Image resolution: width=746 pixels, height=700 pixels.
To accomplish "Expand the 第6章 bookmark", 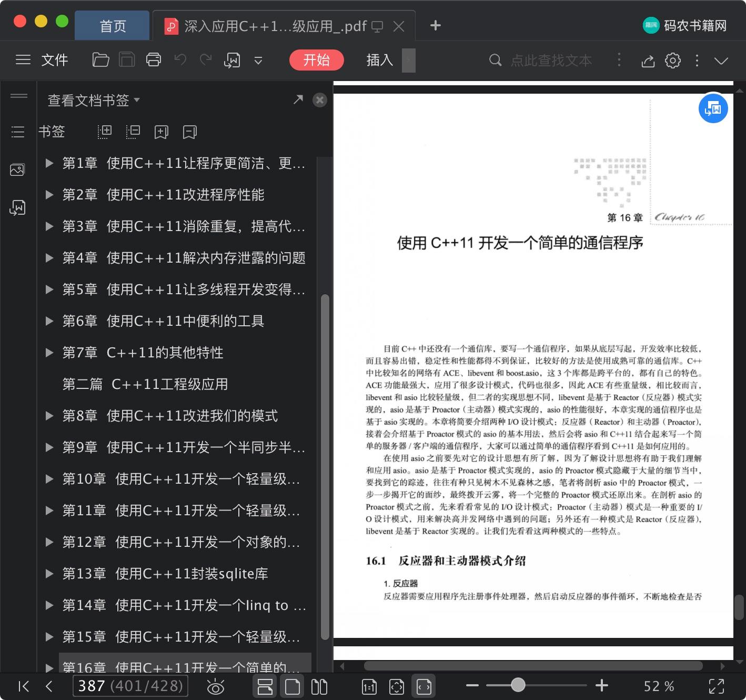I will pyautogui.click(x=49, y=321).
